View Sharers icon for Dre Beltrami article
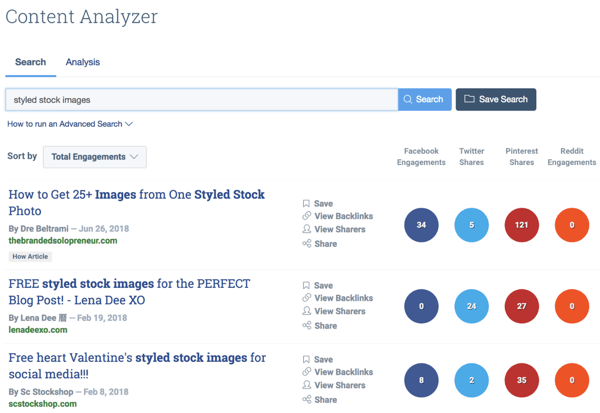Screen dimensions: 600x413 (x=307, y=229)
